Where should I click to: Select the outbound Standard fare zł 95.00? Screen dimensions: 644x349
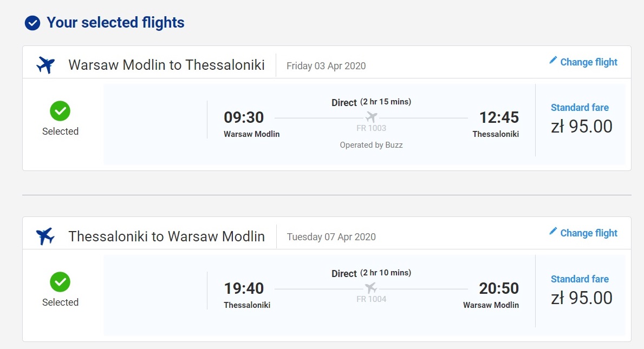(581, 119)
